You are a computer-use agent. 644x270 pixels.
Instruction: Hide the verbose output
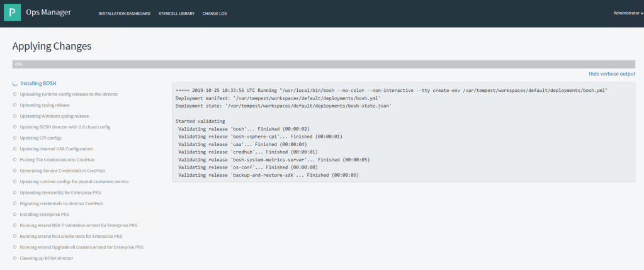611,74
